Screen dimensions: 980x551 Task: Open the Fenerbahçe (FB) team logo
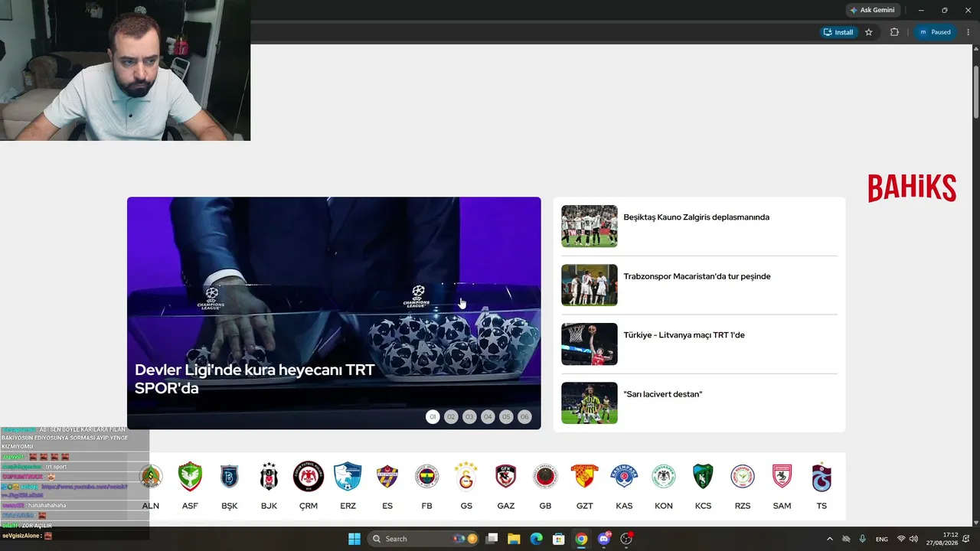coord(426,477)
